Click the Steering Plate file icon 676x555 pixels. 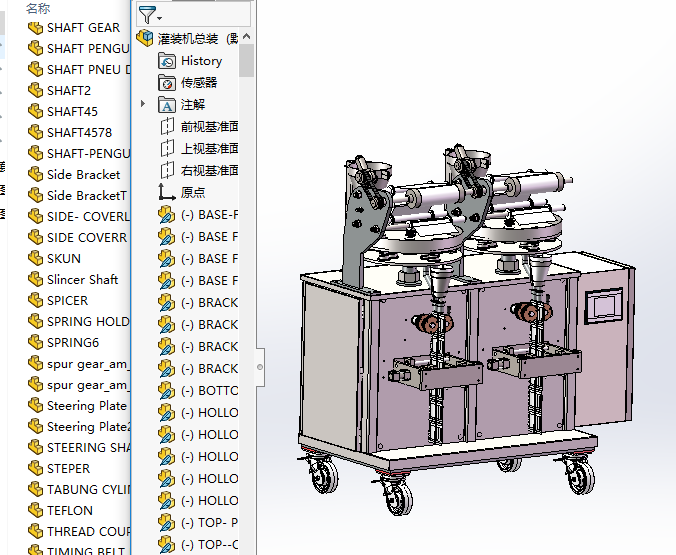(35, 405)
